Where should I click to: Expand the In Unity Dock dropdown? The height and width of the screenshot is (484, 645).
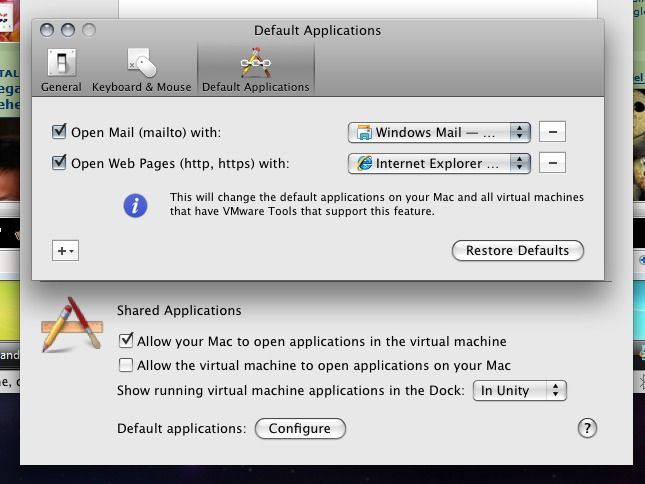click(519, 390)
